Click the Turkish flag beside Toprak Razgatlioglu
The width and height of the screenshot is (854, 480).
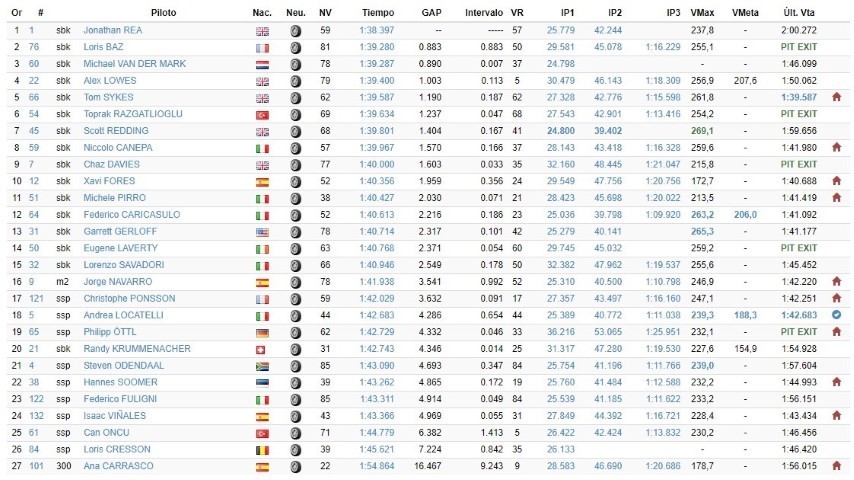[263, 114]
